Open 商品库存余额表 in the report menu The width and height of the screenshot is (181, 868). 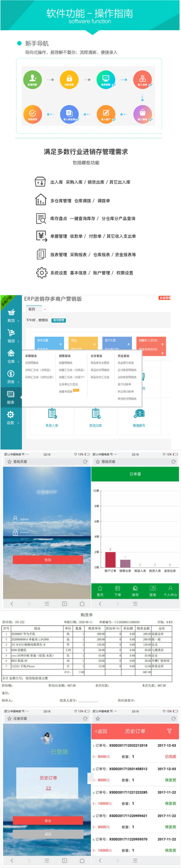[100, 363]
